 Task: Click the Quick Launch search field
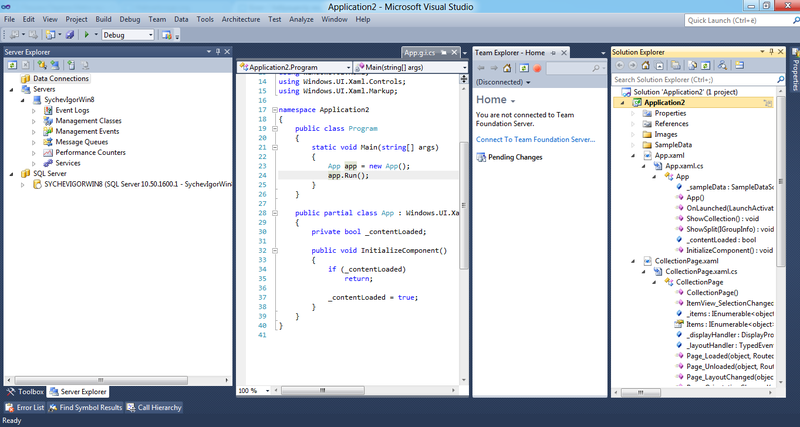click(x=730, y=20)
